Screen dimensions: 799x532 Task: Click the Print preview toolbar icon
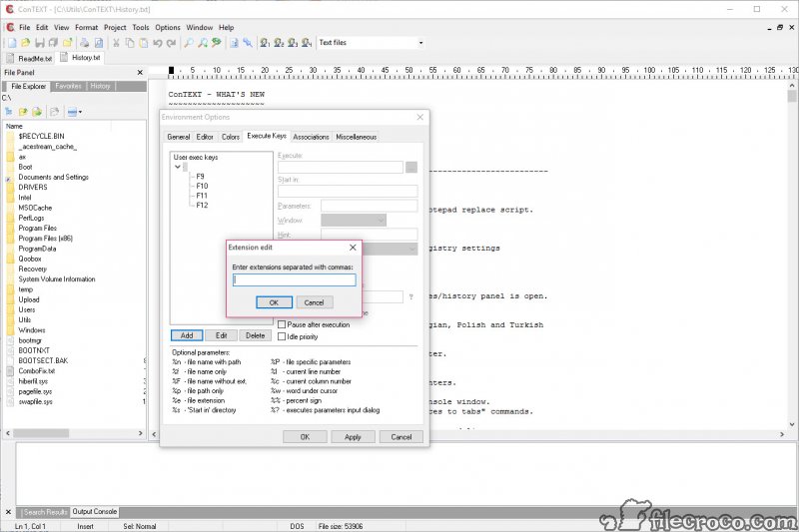99,43
